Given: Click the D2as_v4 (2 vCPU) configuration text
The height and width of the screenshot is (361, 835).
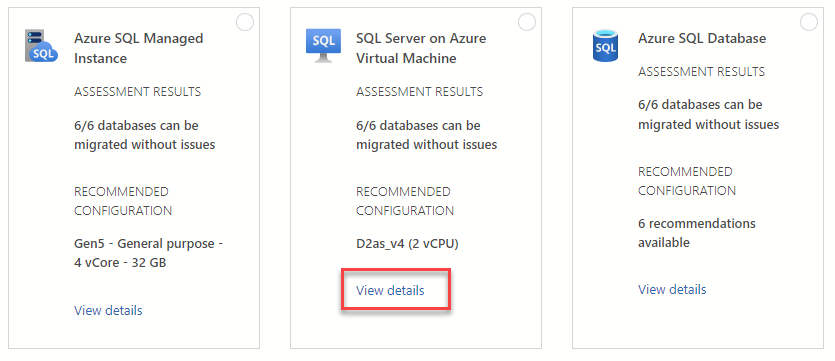Looking at the screenshot, I should 407,244.
